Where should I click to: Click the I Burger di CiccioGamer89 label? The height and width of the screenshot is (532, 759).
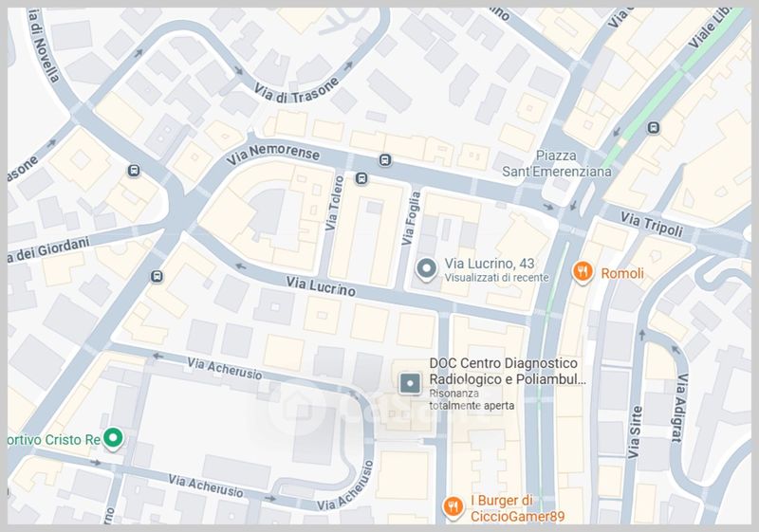coord(517,508)
